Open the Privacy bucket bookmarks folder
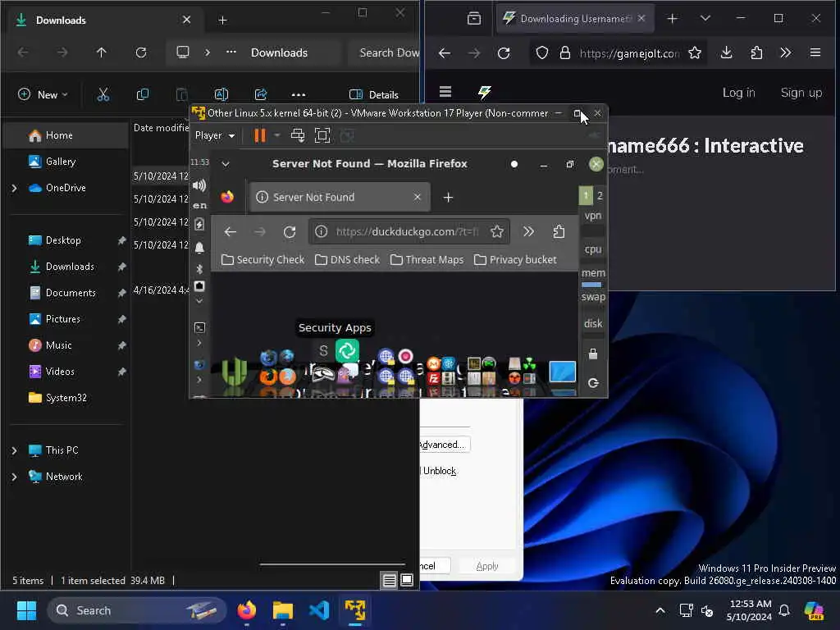Viewport: 840px width, 630px height. click(x=515, y=260)
